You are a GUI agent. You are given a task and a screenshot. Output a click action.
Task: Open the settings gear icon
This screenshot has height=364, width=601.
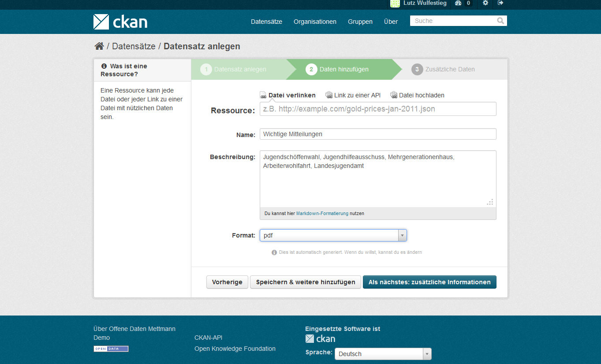coord(485,3)
